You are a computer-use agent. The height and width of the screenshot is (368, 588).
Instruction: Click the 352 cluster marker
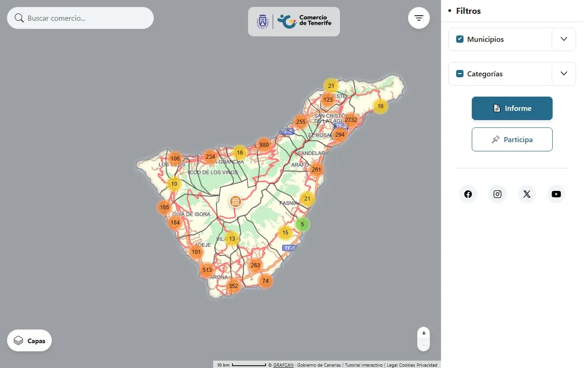click(233, 286)
